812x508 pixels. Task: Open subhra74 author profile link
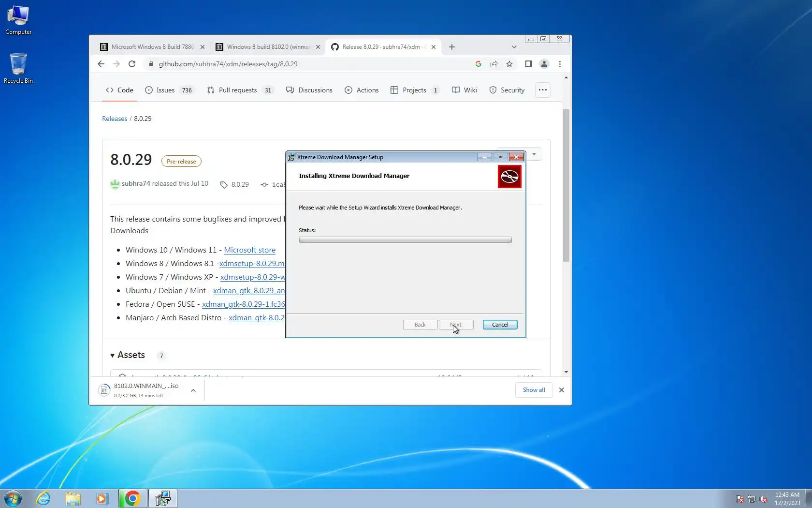(136, 184)
